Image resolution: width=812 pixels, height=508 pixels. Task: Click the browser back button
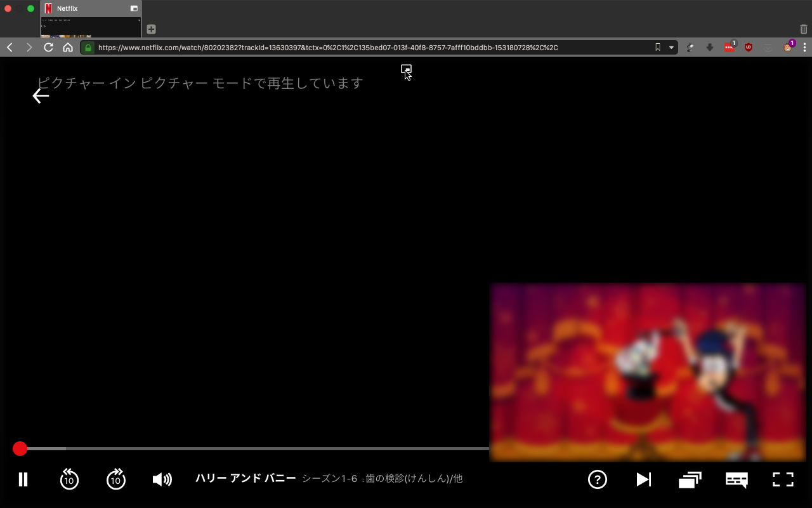(10, 48)
